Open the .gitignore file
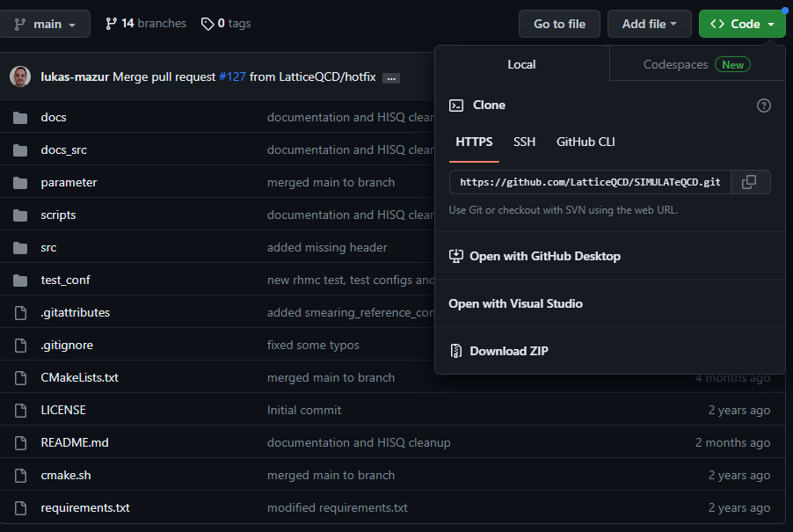Viewport: 793px width, 532px height. [67, 346]
